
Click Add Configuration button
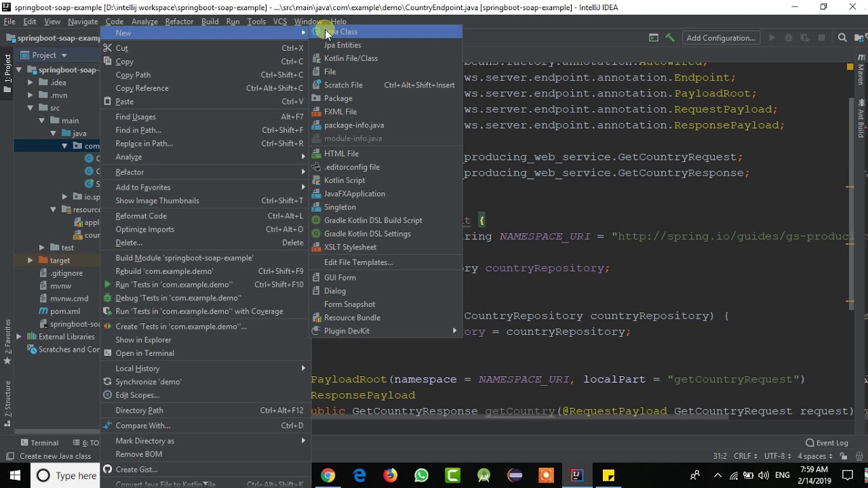[721, 38]
